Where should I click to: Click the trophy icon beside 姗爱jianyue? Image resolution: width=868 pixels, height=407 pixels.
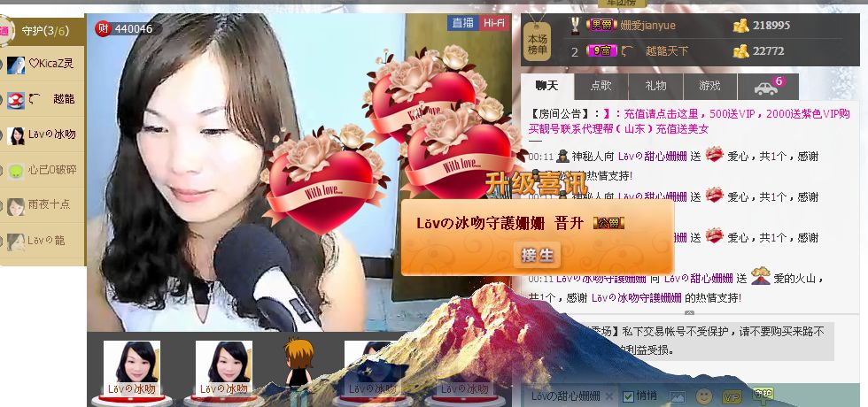[x=575, y=26]
